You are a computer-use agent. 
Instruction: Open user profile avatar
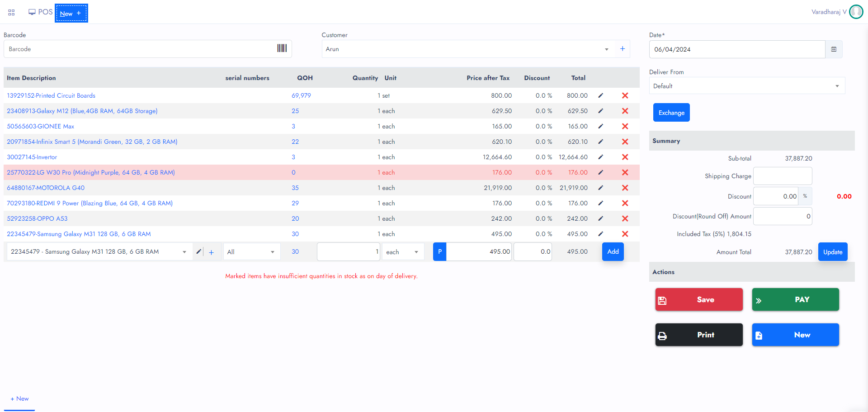[x=856, y=12]
